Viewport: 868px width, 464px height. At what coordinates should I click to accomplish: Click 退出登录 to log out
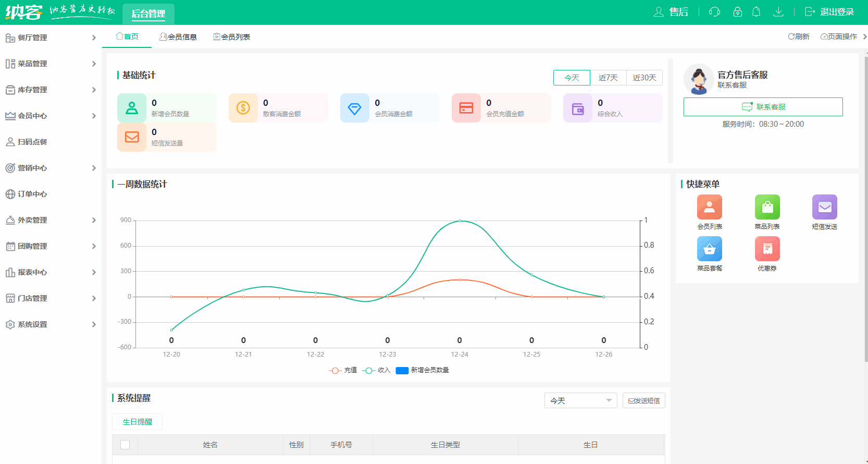tap(830, 12)
